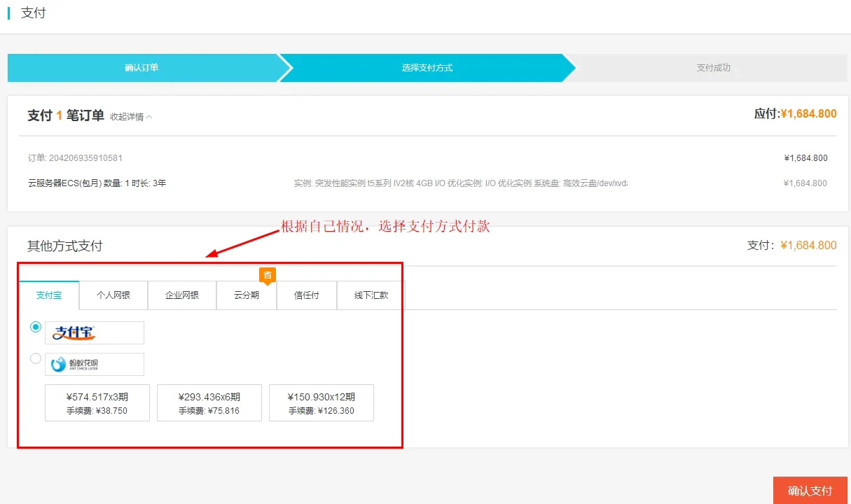The width and height of the screenshot is (851, 504).
Task: Click the 支付宝 logo option
Action: (x=95, y=332)
